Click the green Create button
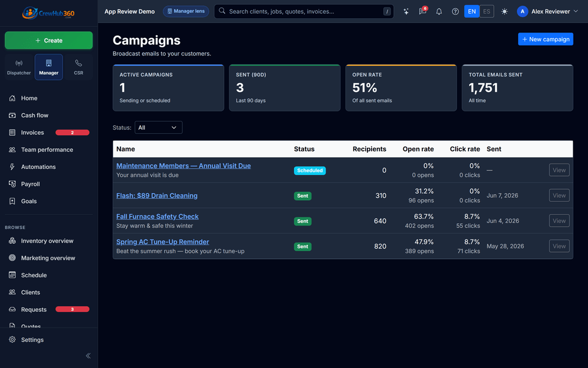The width and height of the screenshot is (588, 368). pyautogui.click(x=49, y=40)
